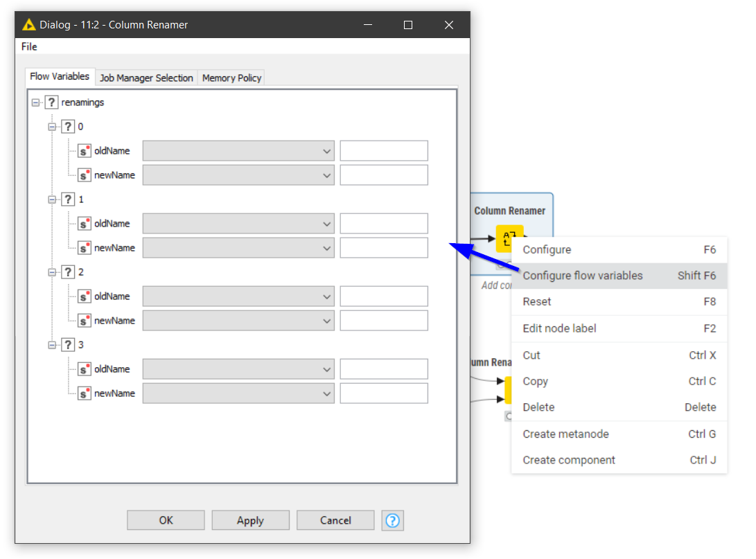This screenshot has width=756, height=559.
Task: Click the renamings question mark icon
Action: point(51,102)
